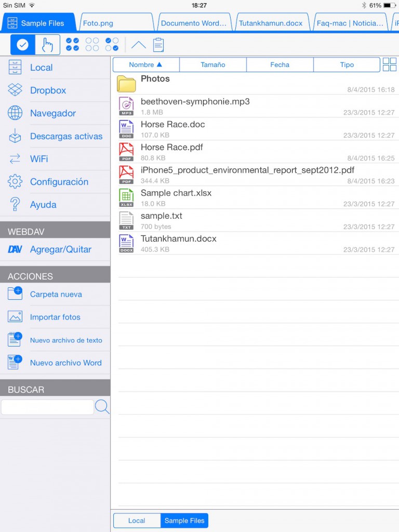Click the search input field
Image resolution: width=399 pixels, height=532 pixels.
[x=47, y=407]
